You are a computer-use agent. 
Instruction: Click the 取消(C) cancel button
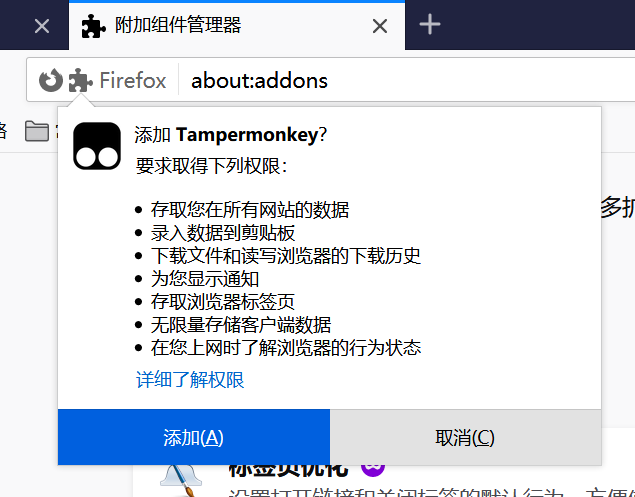click(x=465, y=437)
